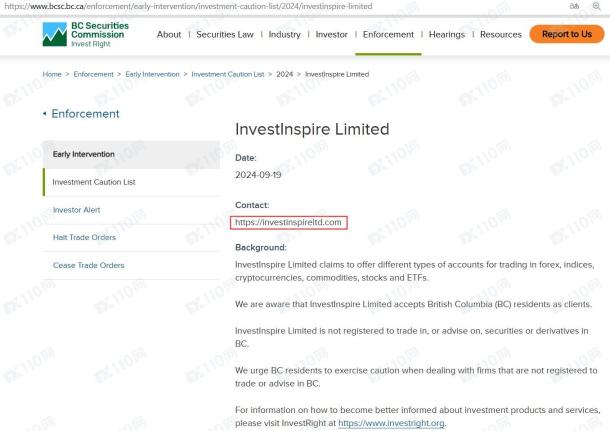Open Early Intervention breadcrumb link
Viewport: 610px width, 431px height.
tap(152, 74)
